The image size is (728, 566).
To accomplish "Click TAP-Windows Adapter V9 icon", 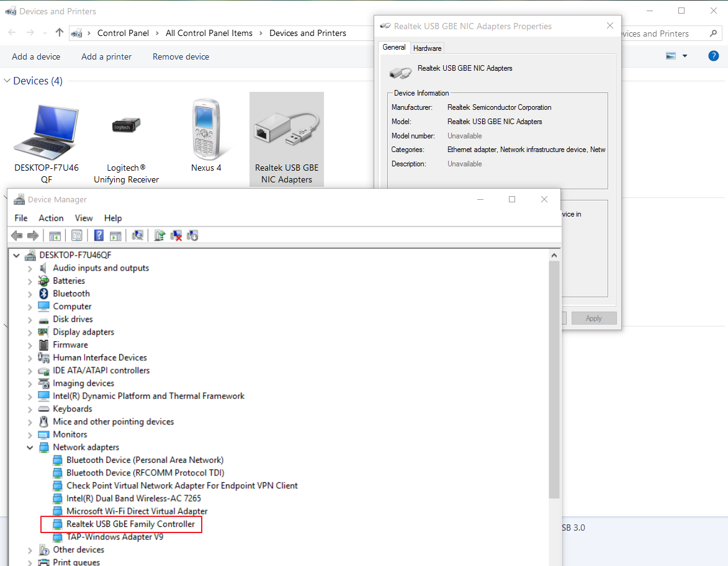I will [x=57, y=537].
